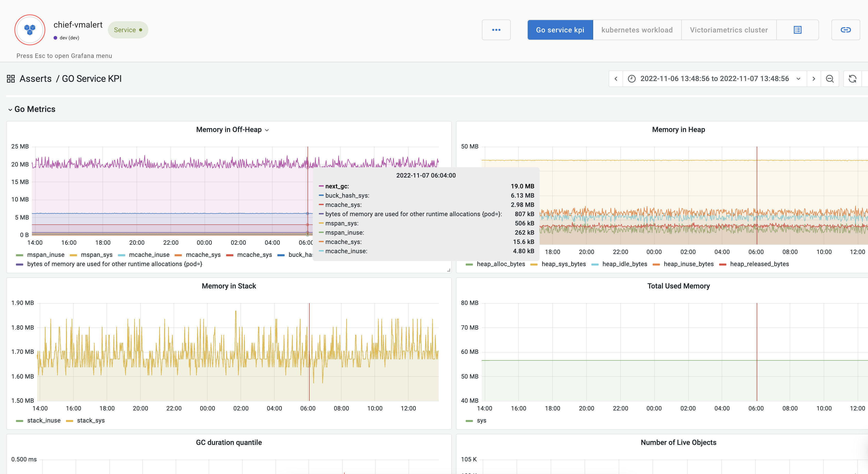Image resolution: width=868 pixels, height=474 pixels.
Task: Click the refresh dashboard icon
Action: (x=853, y=78)
